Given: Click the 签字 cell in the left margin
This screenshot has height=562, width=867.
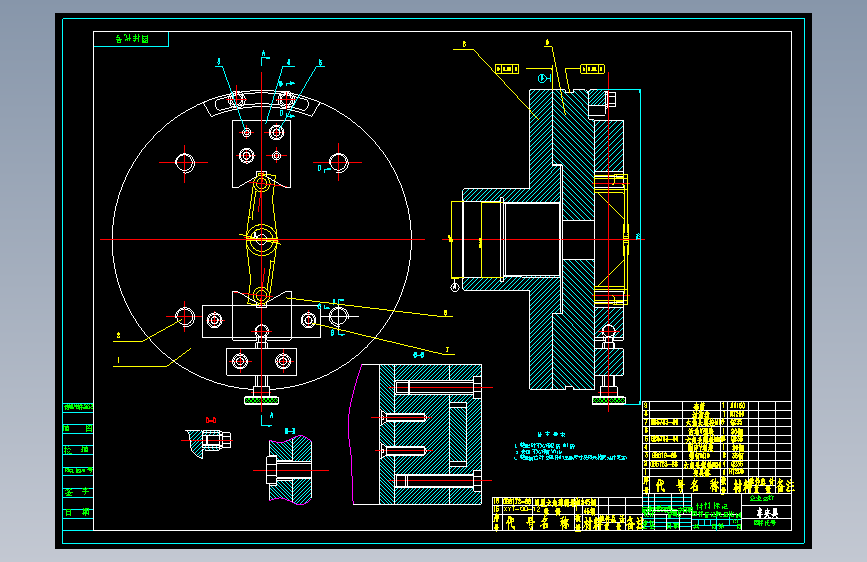Looking at the screenshot, I should pyautogui.click(x=78, y=492).
